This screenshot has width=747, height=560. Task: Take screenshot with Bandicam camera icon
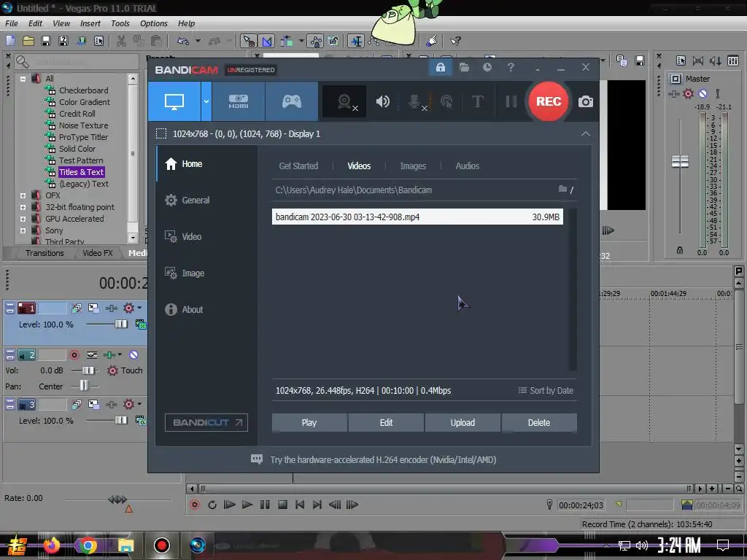point(586,101)
